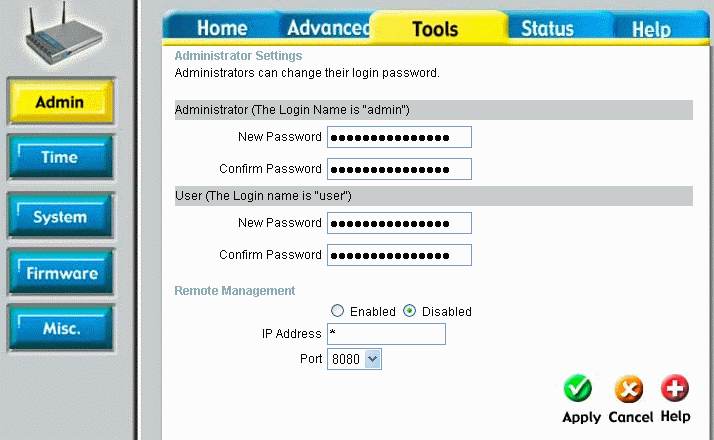This screenshot has height=440, width=714.
Task: Open the Advanced tab
Action: (x=324, y=28)
